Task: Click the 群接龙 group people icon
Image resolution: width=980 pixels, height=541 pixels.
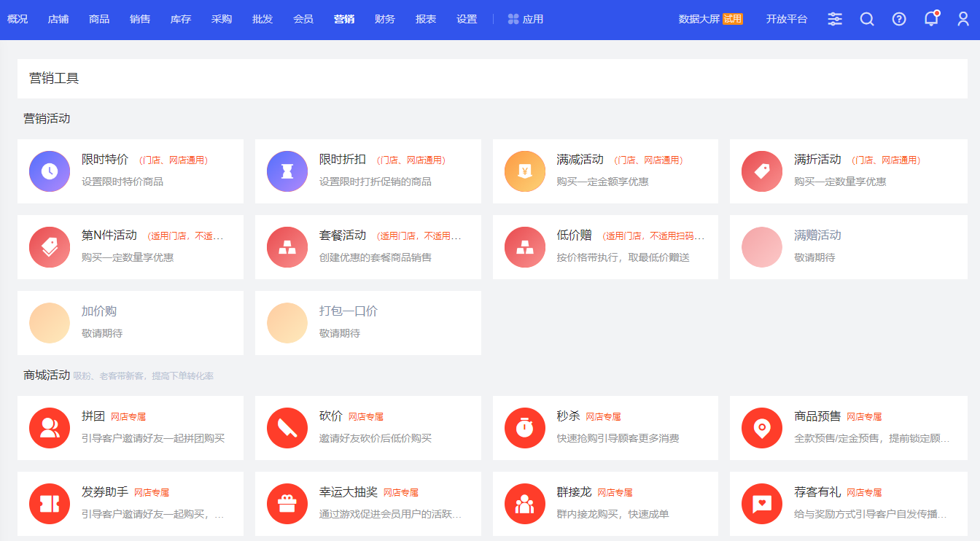Action: (x=525, y=504)
